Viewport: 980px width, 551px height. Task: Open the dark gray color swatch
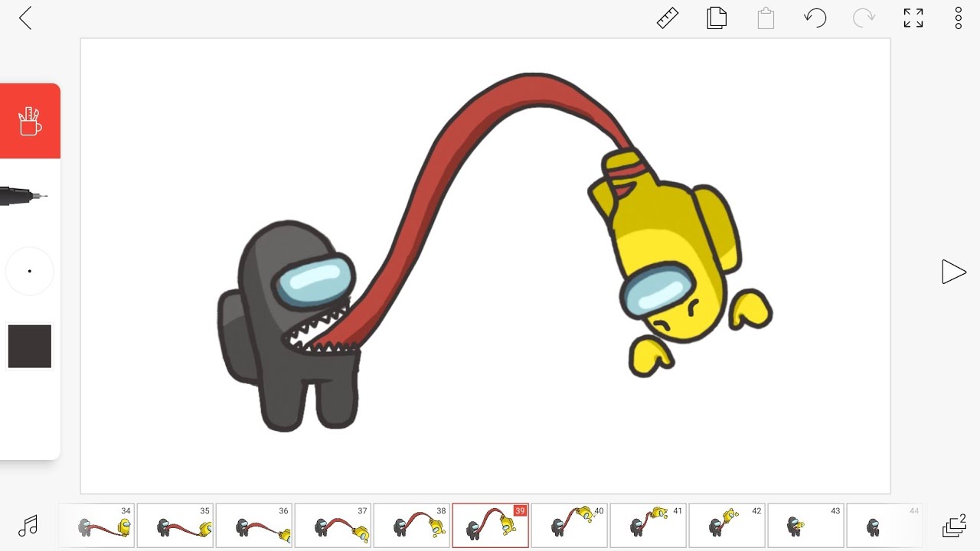pos(30,346)
